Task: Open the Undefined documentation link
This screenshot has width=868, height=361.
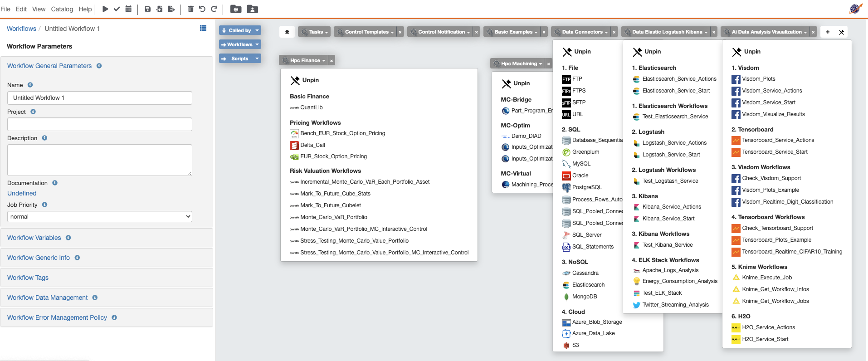Action: [x=22, y=193]
